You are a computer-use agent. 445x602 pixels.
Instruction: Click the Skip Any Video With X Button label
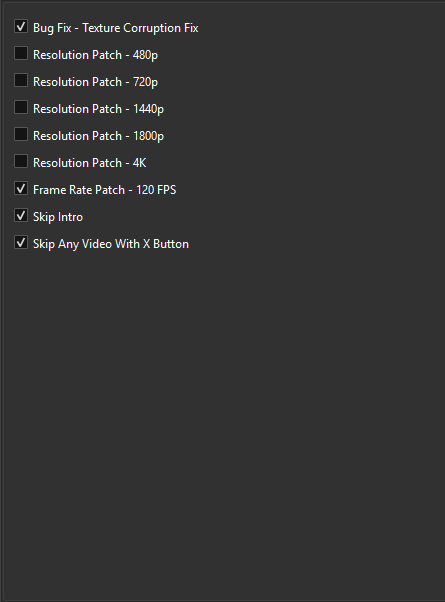[x=111, y=244]
